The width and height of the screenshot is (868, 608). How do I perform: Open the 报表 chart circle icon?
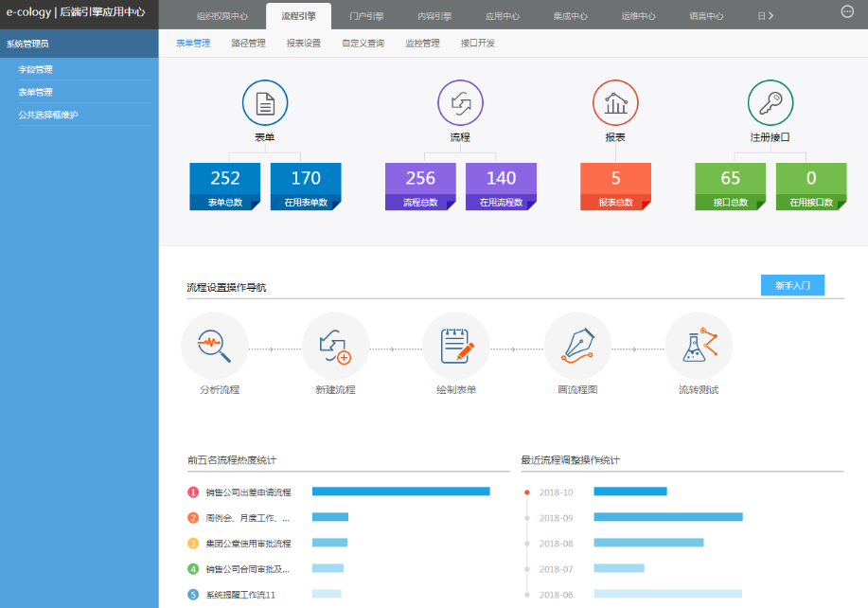615,103
